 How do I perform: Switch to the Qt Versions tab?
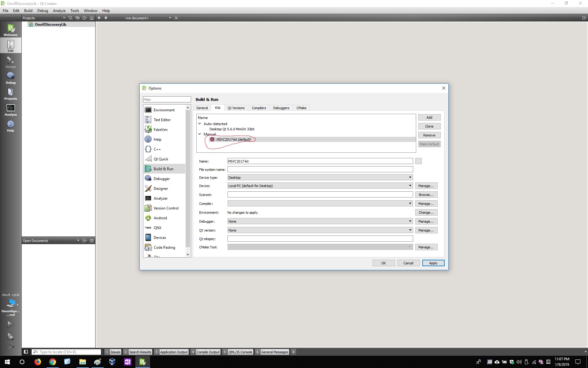click(x=236, y=108)
